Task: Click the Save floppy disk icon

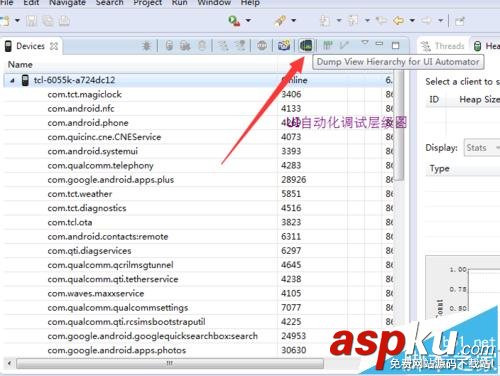Action: coord(32,21)
